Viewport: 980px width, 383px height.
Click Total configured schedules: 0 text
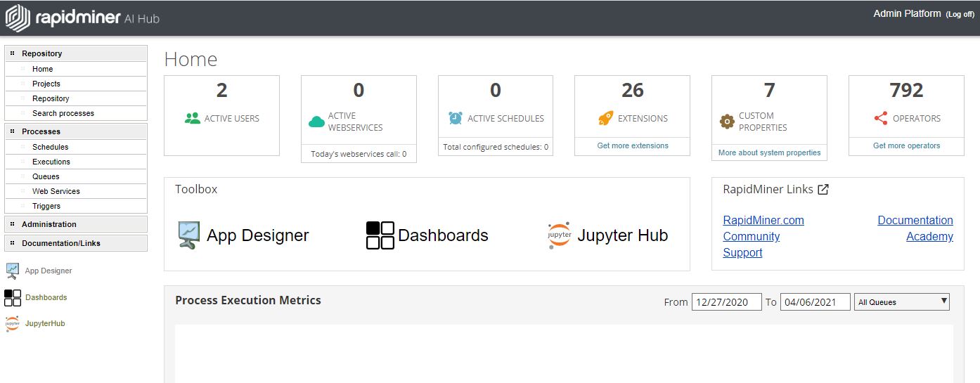click(496, 148)
